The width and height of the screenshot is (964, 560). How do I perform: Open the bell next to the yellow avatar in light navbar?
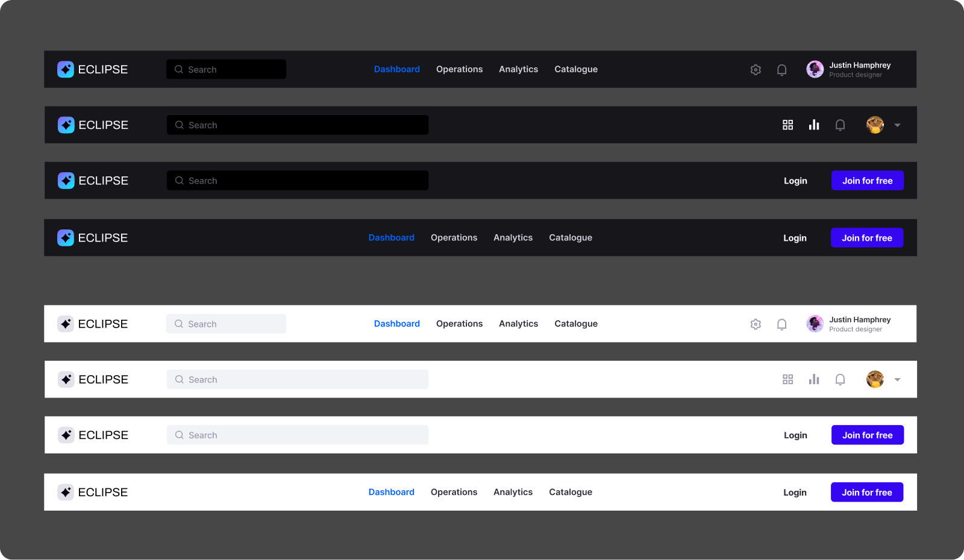pos(840,379)
